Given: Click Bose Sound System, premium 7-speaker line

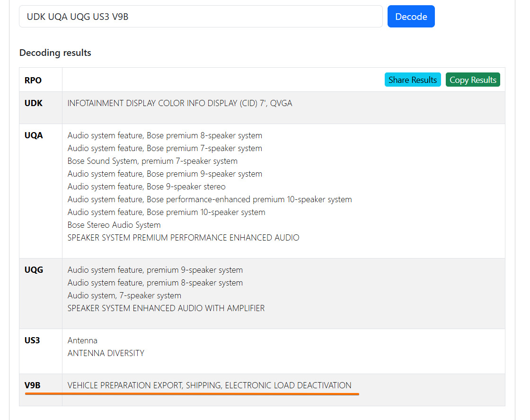Looking at the screenshot, I should pos(152,161).
